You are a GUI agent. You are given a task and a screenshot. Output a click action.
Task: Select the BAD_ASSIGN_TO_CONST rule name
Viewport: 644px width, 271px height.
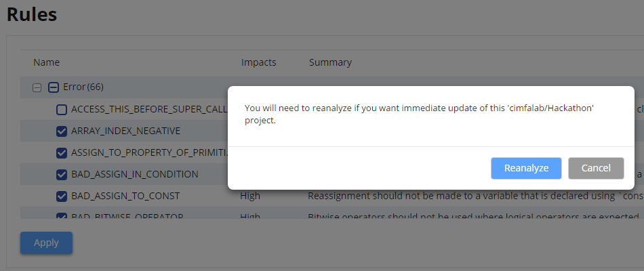point(125,196)
